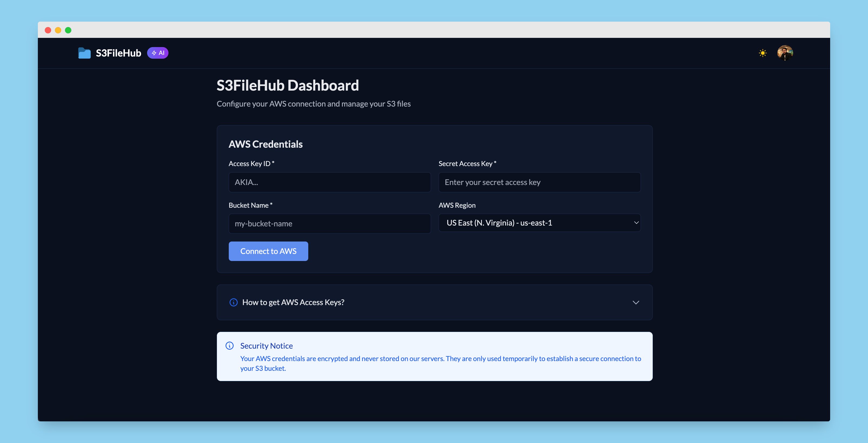
Task: Click the chevron on AWS Access Keys panel
Action: 635,302
